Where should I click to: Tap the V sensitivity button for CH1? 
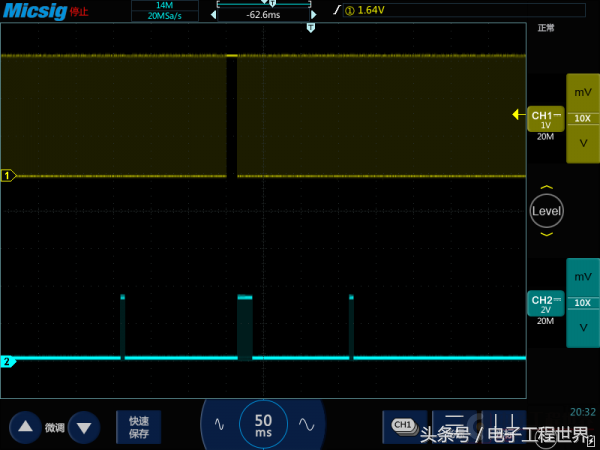[x=583, y=143]
